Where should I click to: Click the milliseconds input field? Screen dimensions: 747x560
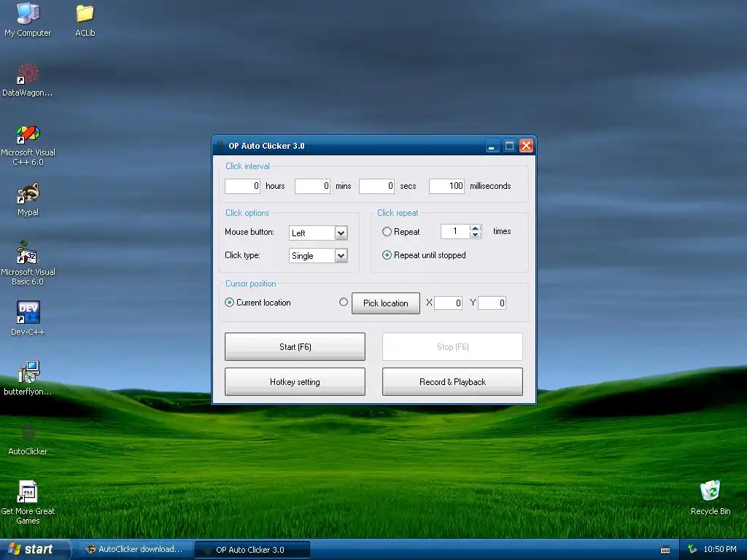(x=447, y=186)
